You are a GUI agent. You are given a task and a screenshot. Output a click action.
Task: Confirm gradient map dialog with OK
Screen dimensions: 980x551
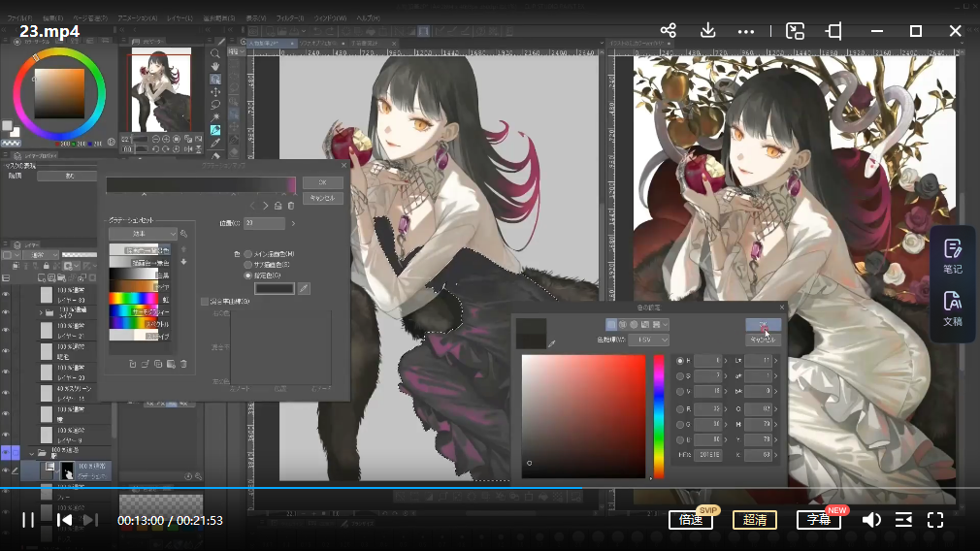(x=322, y=182)
